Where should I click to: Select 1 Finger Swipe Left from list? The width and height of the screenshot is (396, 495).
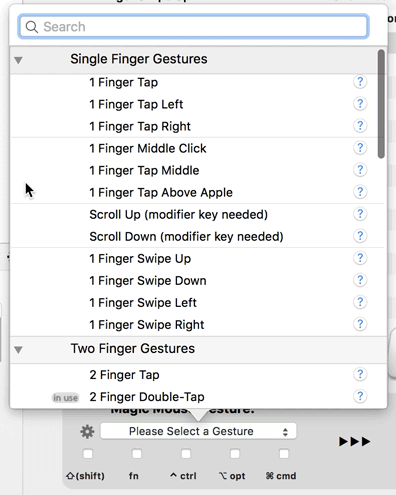[x=198, y=303]
